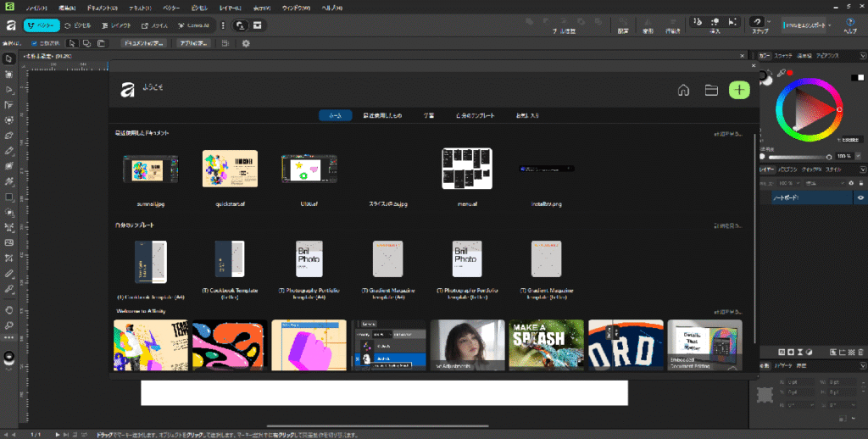
Task: Open the Help icon at top right
Action: (x=849, y=22)
